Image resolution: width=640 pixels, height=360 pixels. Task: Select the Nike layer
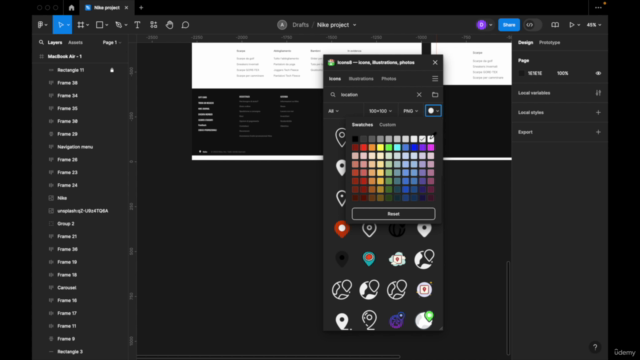tap(62, 198)
